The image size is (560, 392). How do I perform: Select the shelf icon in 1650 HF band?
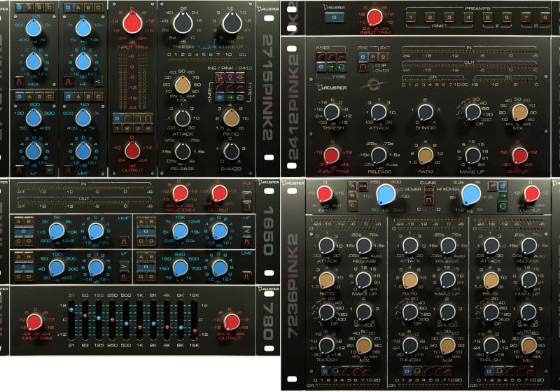click(247, 231)
